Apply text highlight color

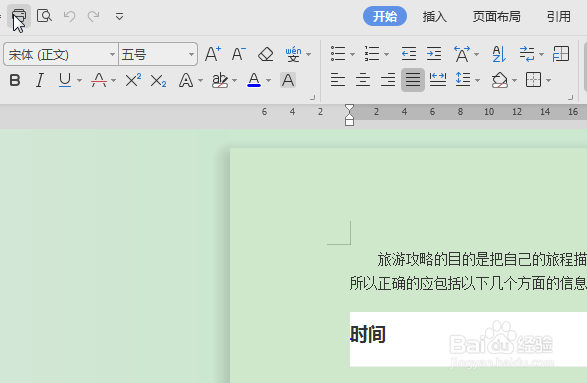pyautogui.click(x=220, y=80)
